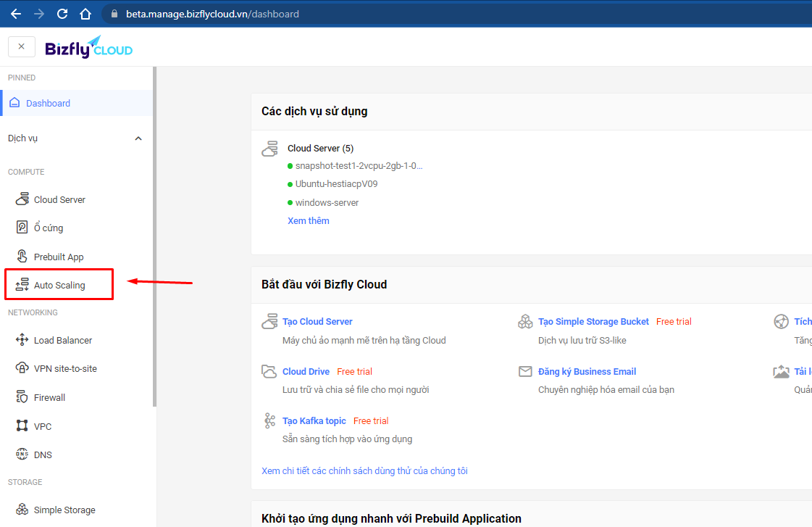
Task: Click the Firewall icon in the sidebar
Action: (22, 397)
